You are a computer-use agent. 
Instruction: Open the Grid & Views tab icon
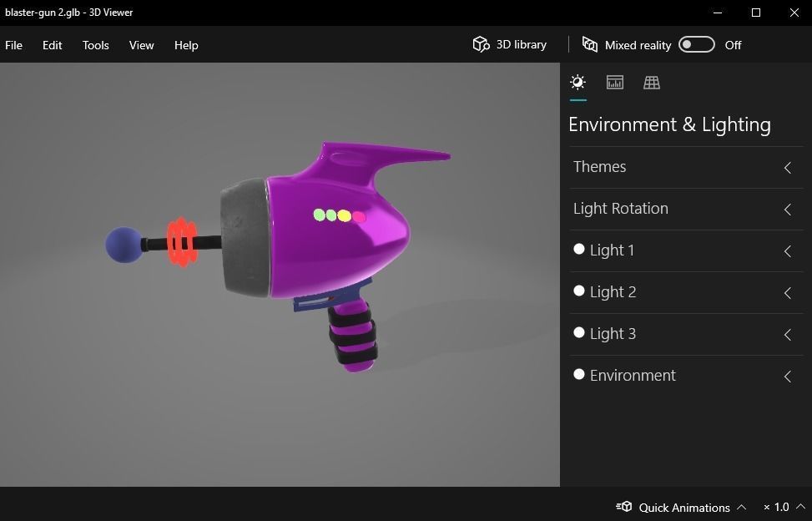(x=652, y=83)
